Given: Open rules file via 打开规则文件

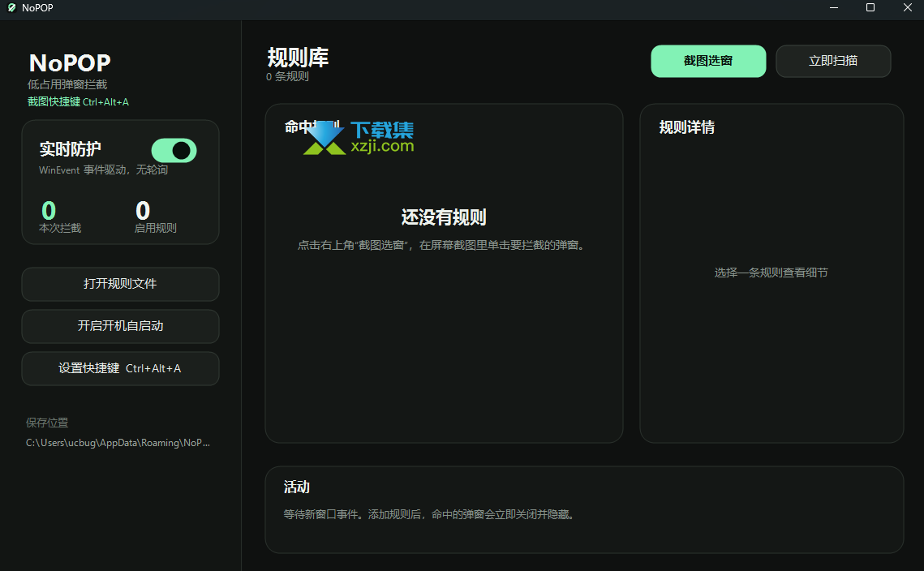Looking at the screenshot, I should (x=120, y=284).
